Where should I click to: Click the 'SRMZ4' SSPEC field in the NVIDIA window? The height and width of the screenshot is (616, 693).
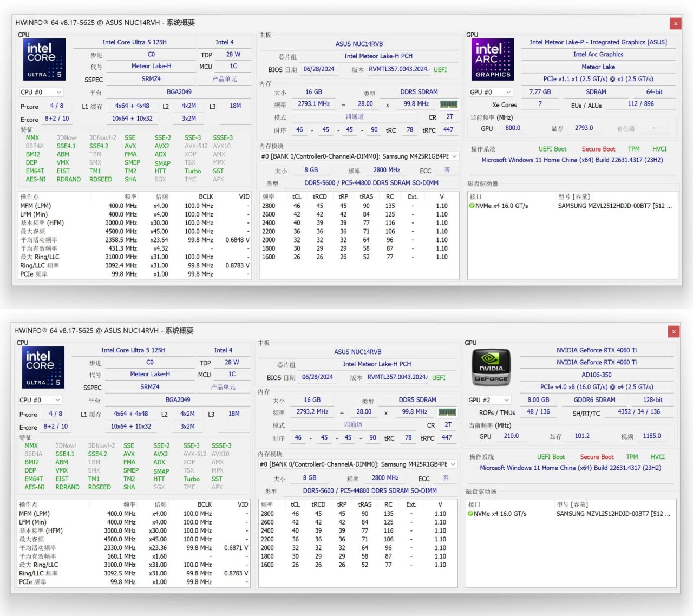click(149, 387)
